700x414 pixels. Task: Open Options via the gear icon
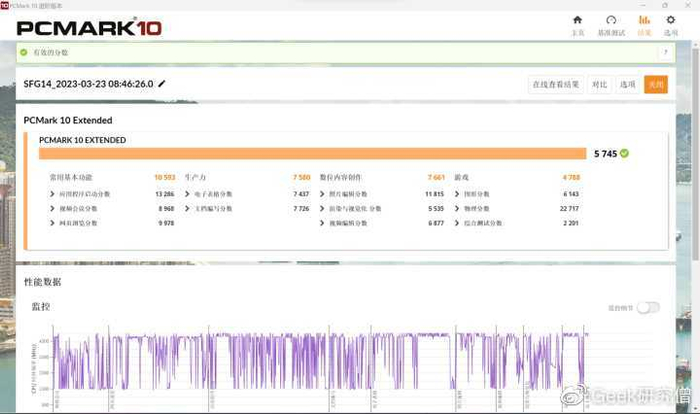pos(671,20)
